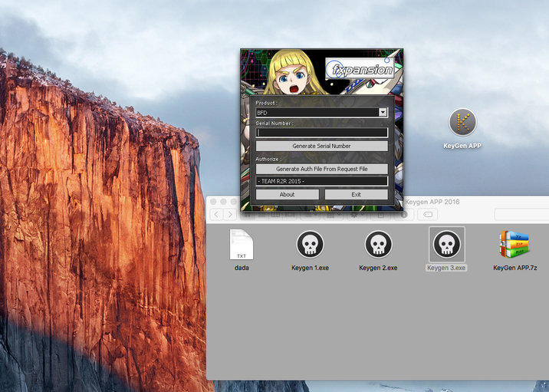
Task: Click Generate Auth File From Request File
Action: (322, 169)
